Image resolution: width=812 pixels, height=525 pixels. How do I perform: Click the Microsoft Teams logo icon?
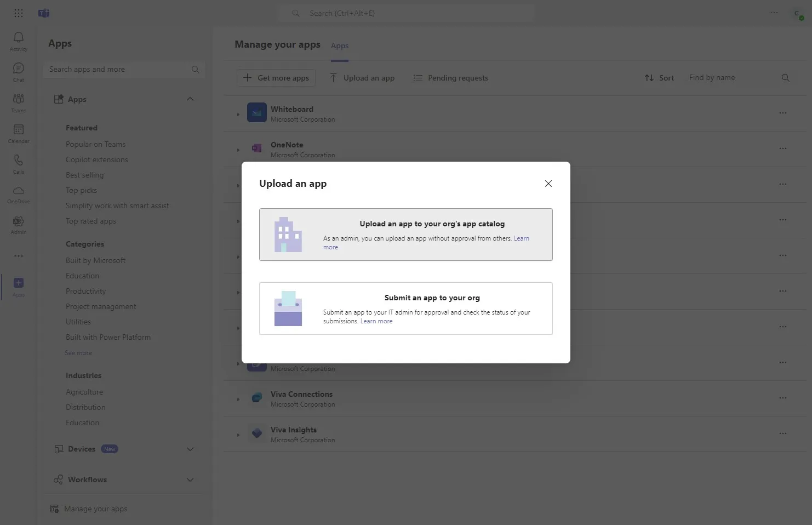[x=44, y=13]
